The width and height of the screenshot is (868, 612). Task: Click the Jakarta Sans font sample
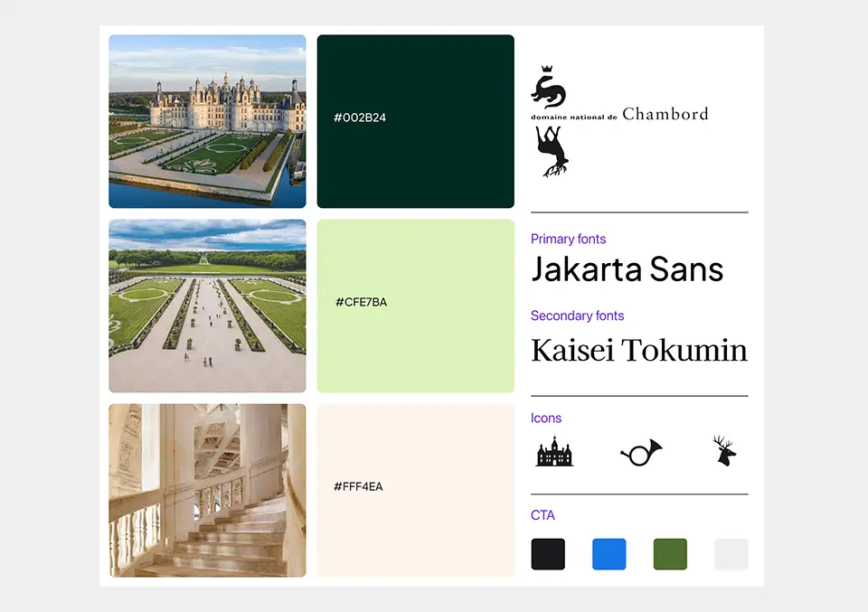pyautogui.click(x=627, y=269)
